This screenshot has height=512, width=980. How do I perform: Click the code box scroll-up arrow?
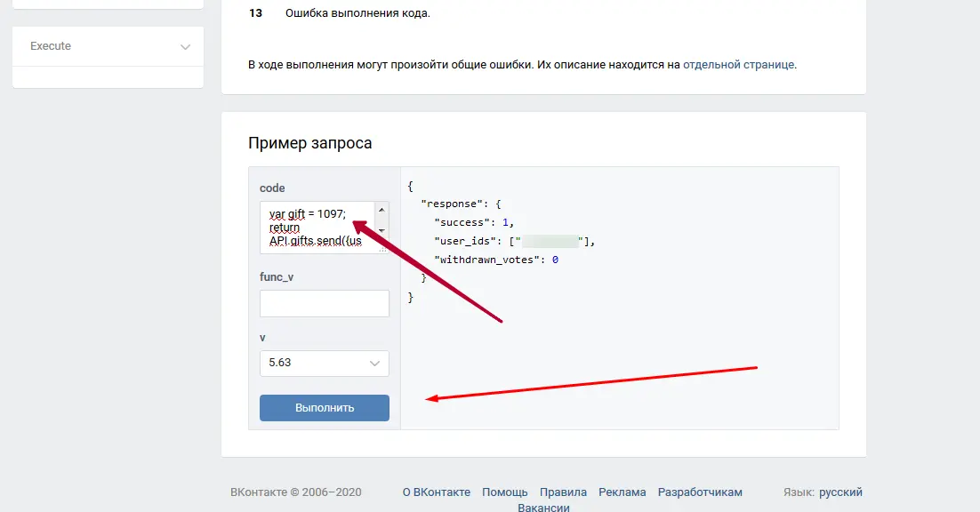[x=382, y=210]
